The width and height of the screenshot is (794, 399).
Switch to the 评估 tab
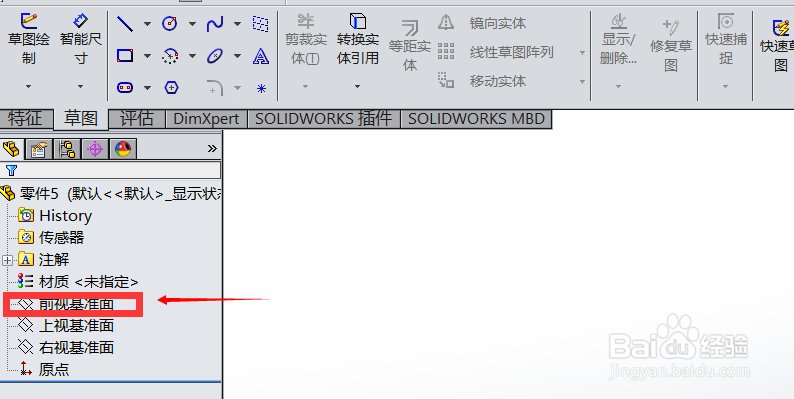[137, 119]
